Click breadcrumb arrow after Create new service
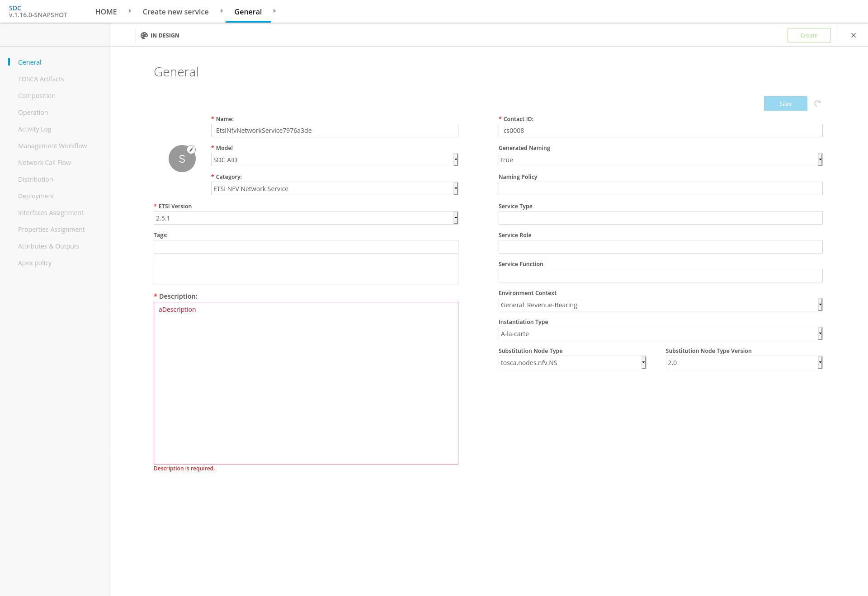 click(222, 11)
